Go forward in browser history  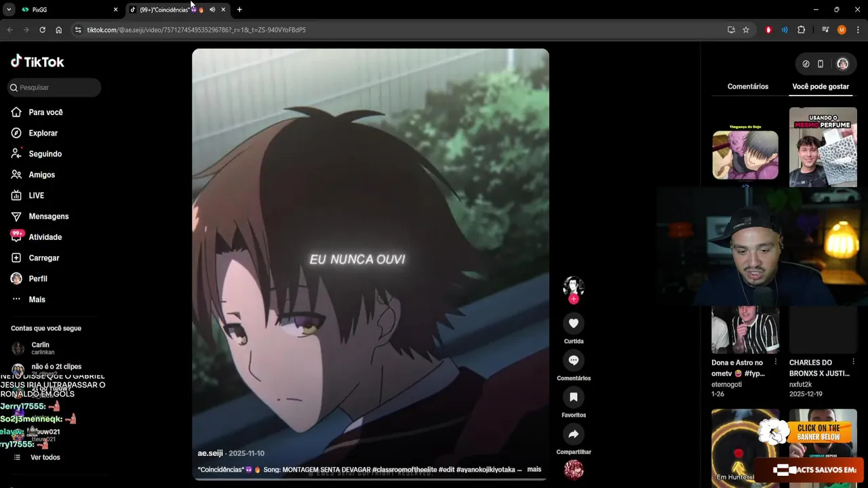point(26,30)
